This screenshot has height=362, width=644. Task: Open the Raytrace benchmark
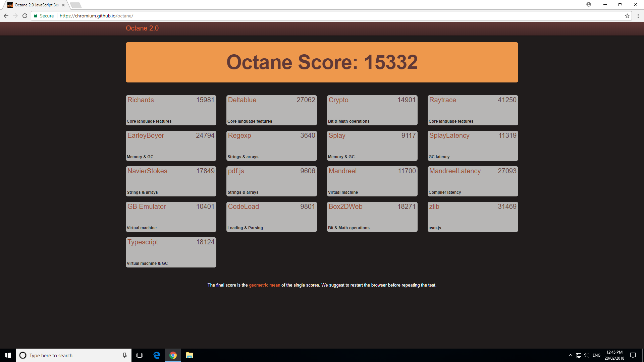point(443,100)
